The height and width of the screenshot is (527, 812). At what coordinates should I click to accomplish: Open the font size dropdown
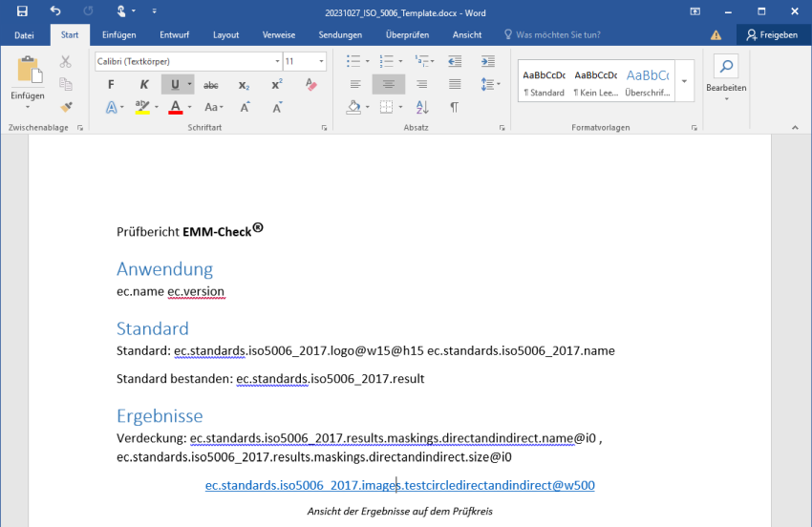tap(321, 61)
